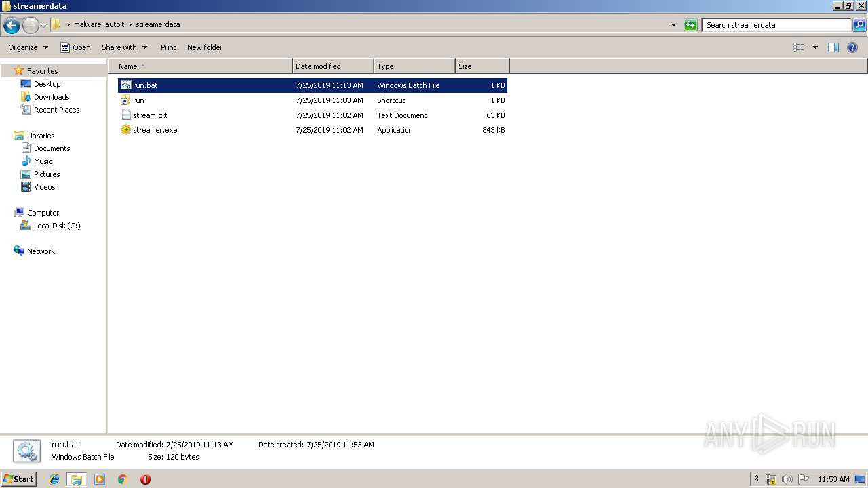Image resolution: width=868 pixels, height=488 pixels.
Task: Open Help with the question mark icon
Action: tap(853, 47)
